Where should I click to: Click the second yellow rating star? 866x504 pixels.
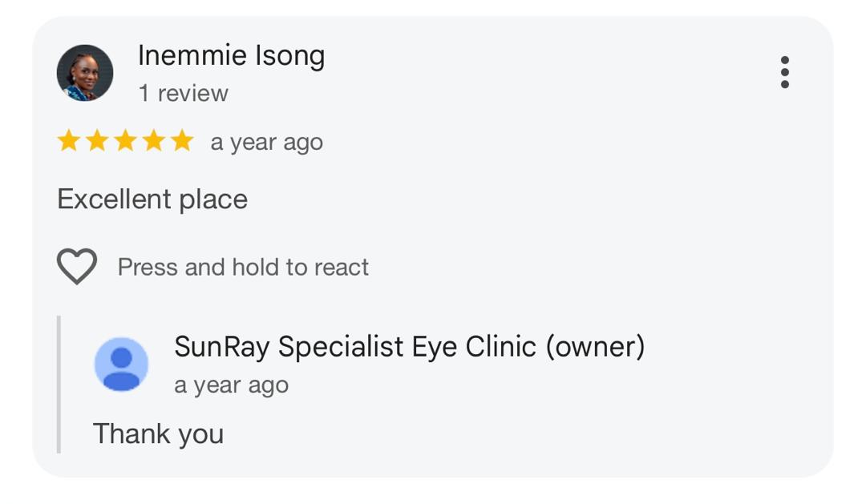[x=97, y=141]
